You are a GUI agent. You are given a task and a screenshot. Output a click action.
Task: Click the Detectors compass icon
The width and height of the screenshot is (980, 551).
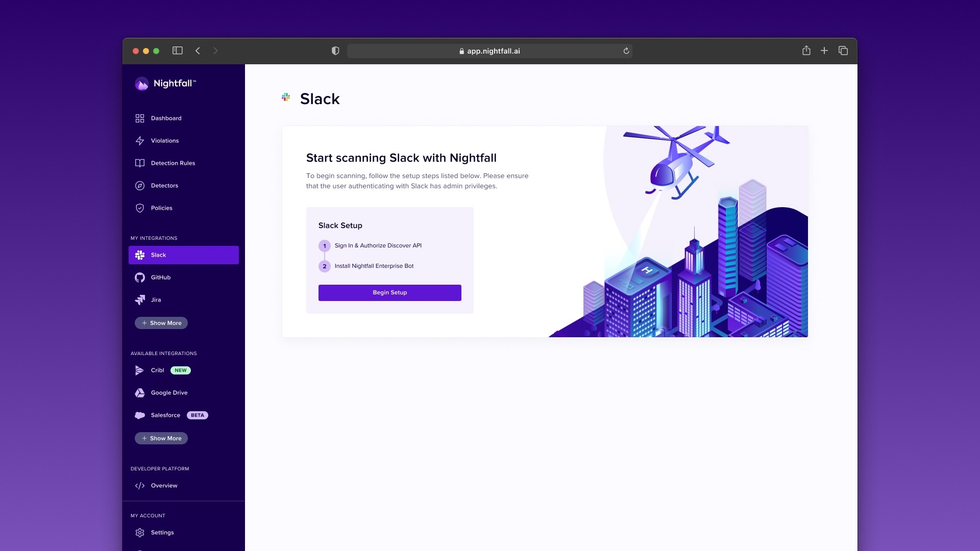[140, 186]
